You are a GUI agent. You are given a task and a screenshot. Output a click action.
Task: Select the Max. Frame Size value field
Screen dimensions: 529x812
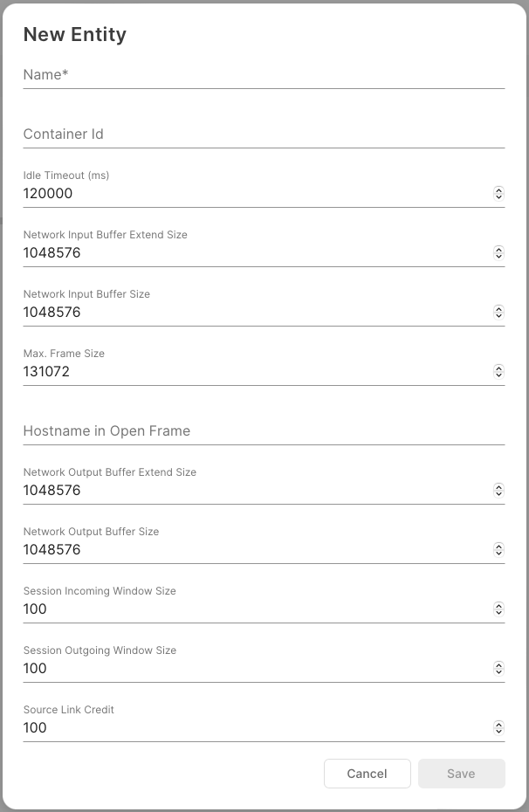point(253,372)
